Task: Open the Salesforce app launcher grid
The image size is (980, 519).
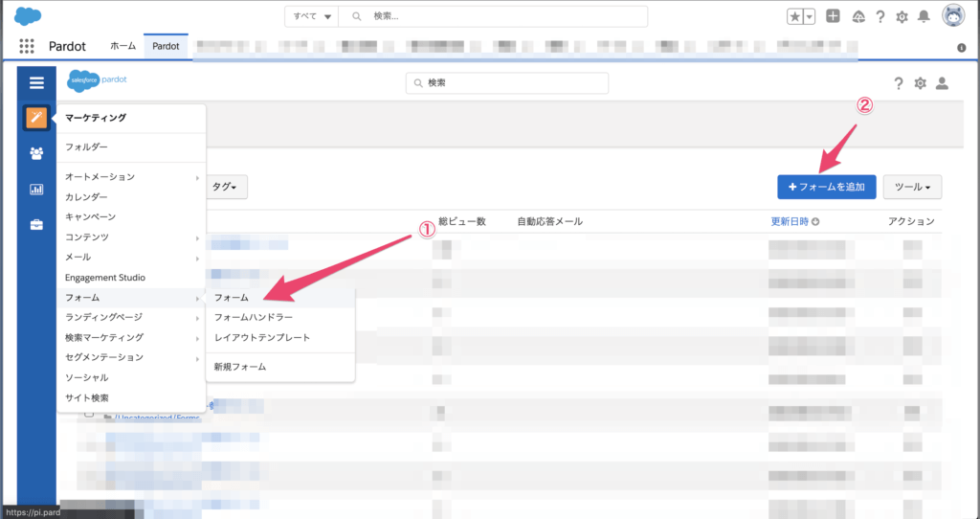Action: 26,46
